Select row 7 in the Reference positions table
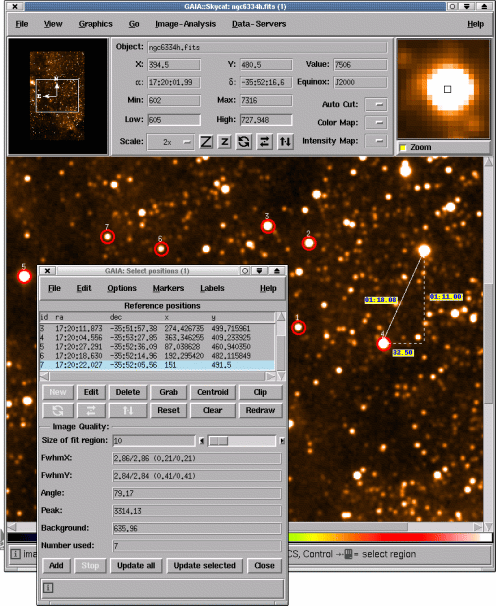 [157, 365]
